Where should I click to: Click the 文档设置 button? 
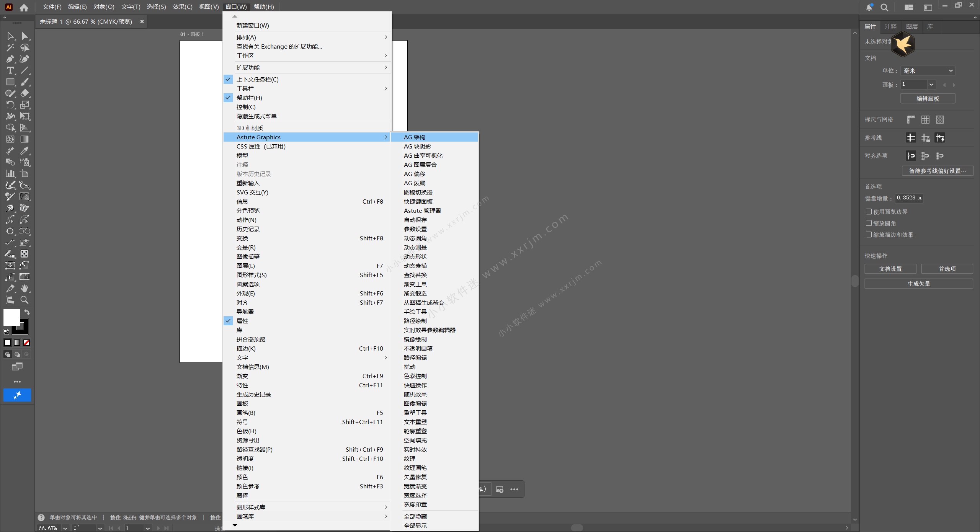point(890,269)
